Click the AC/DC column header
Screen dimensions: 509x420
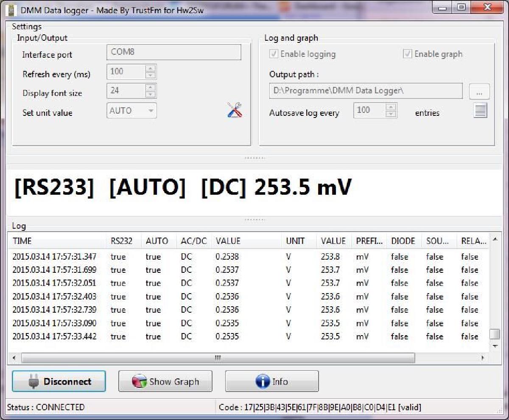click(x=194, y=241)
